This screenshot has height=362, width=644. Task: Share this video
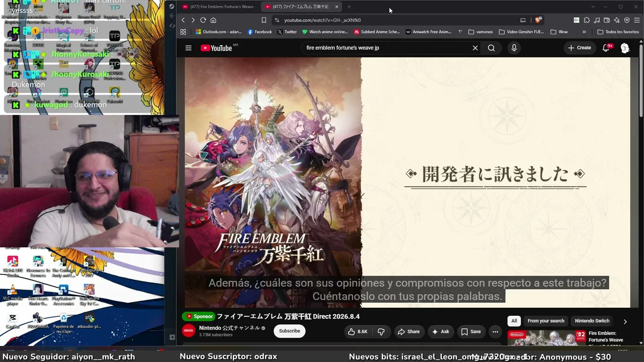(409, 332)
